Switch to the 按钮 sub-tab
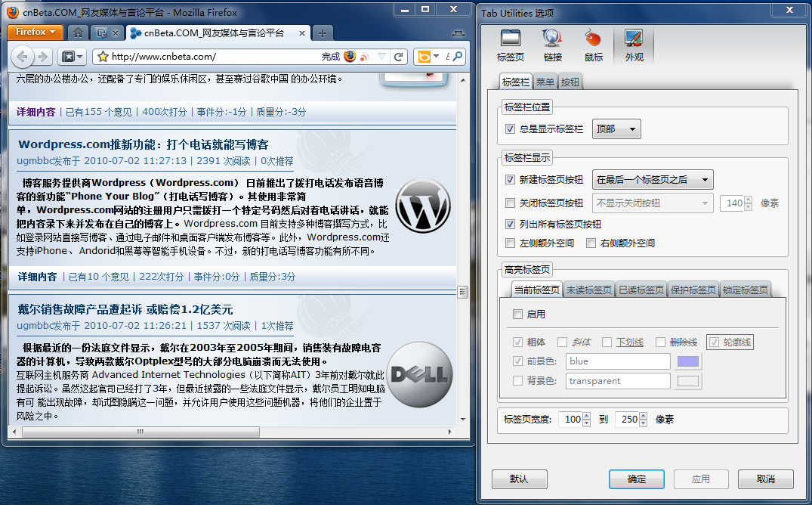 [570, 82]
